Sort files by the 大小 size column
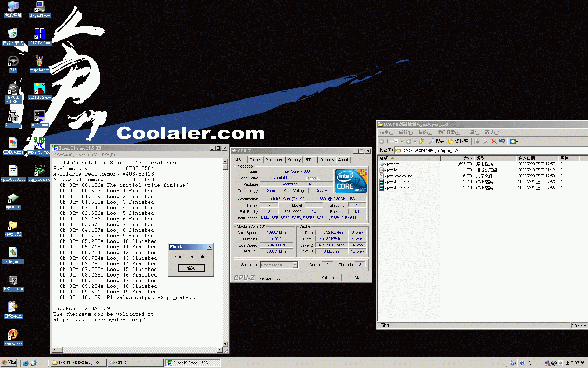Screen dimensions: 588x368 (x=457, y=158)
